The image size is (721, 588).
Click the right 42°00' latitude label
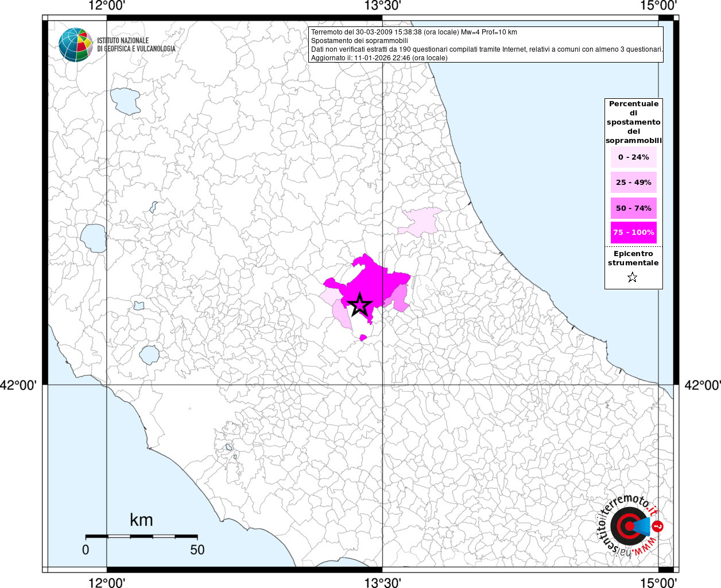702,385
